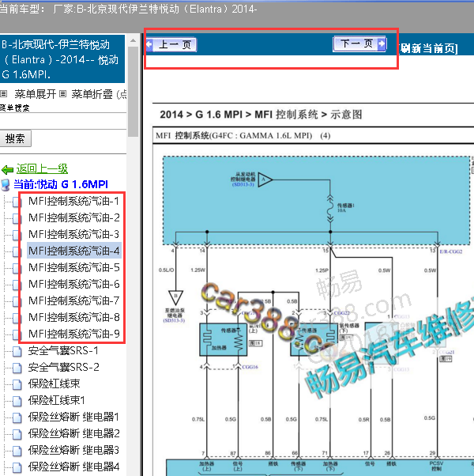The image size is (474, 476).
Task: Click the green back arrow icon
Action: [x=7, y=169]
